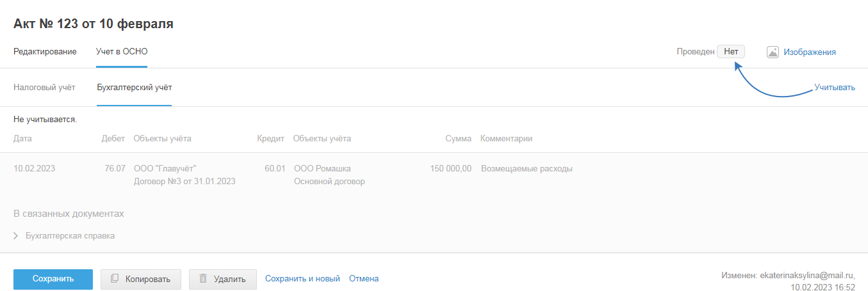Toggle the Проведен status switch

[x=731, y=52]
